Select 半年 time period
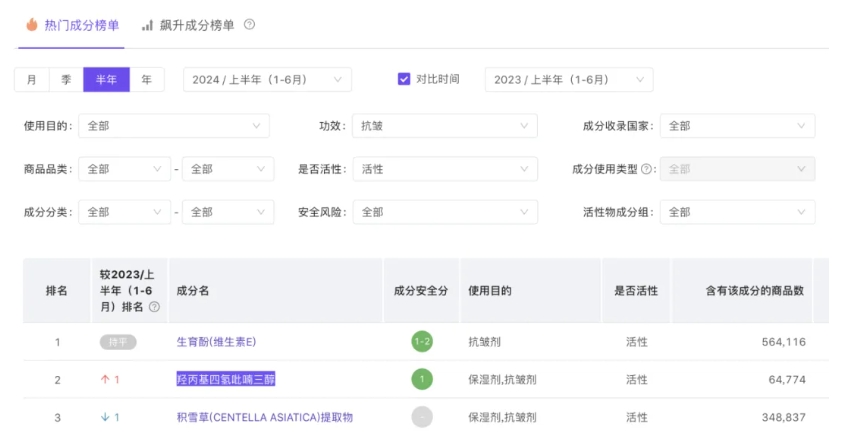The height and width of the screenshot is (442, 841). (106, 79)
